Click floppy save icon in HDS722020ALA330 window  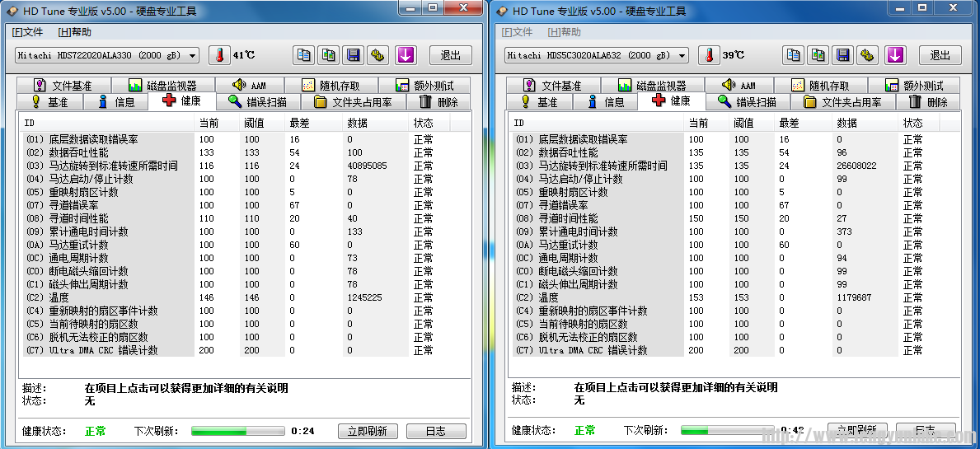(354, 55)
